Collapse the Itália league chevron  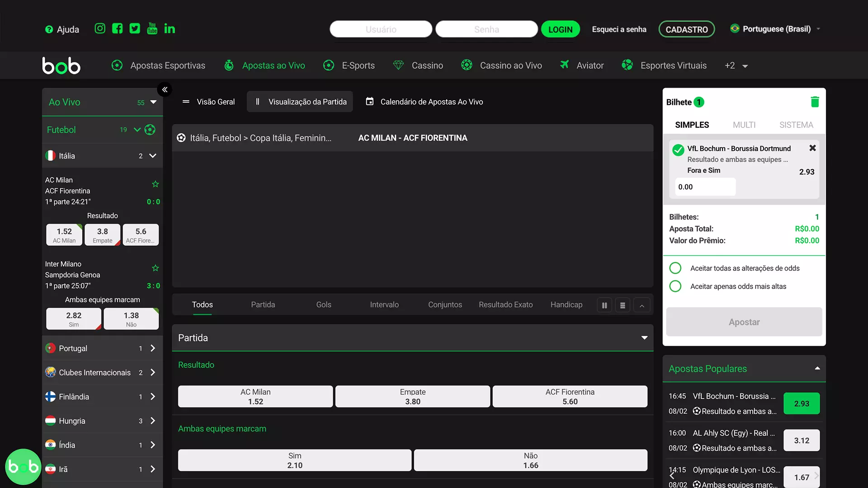[153, 155]
